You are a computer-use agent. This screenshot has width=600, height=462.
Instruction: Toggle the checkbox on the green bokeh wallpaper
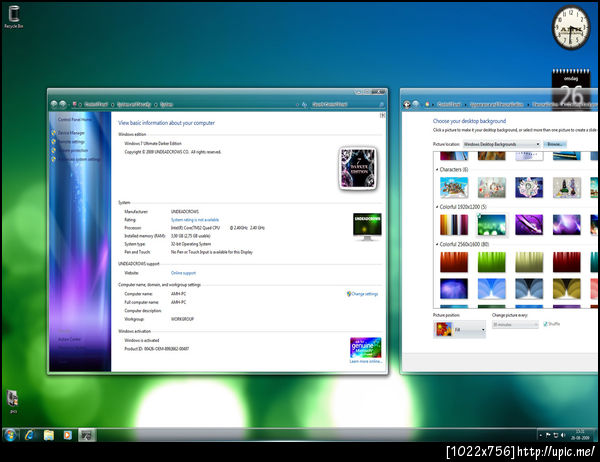click(479, 216)
